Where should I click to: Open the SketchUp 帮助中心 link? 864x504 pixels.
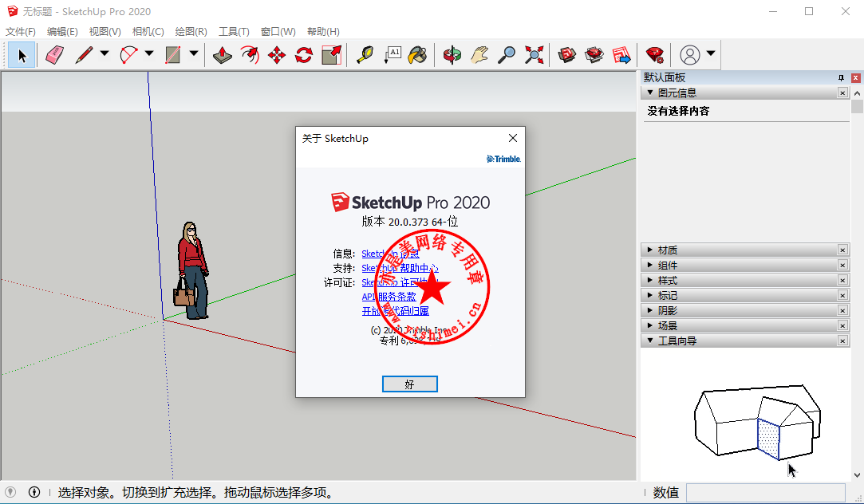coord(400,268)
